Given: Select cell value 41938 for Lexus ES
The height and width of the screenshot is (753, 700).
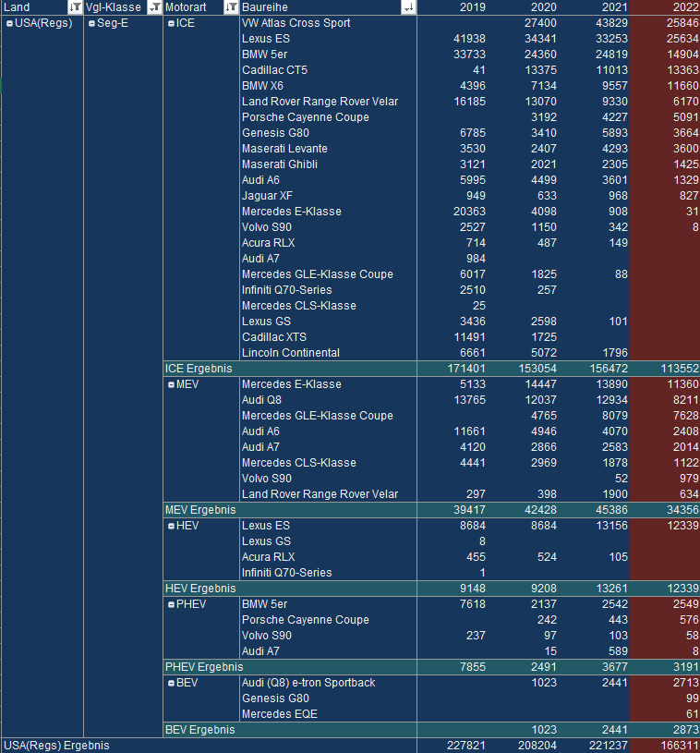Looking at the screenshot, I should (469, 39).
